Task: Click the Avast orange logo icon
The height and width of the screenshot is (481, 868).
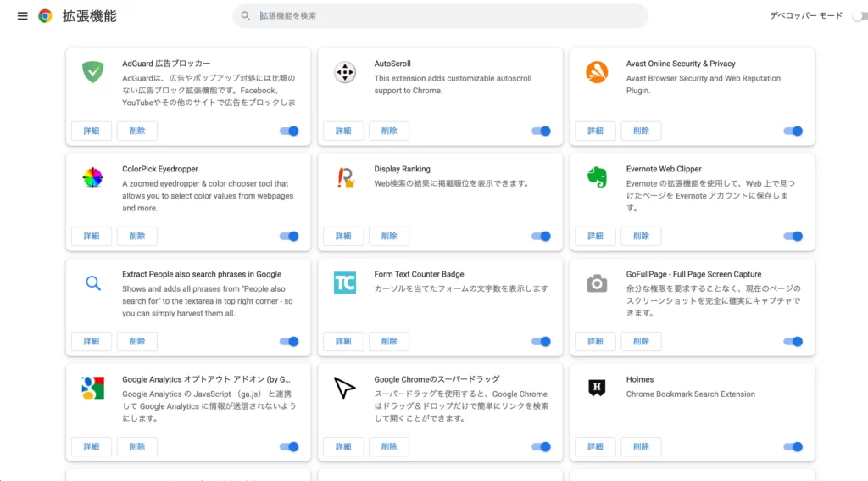Action: click(x=597, y=72)
